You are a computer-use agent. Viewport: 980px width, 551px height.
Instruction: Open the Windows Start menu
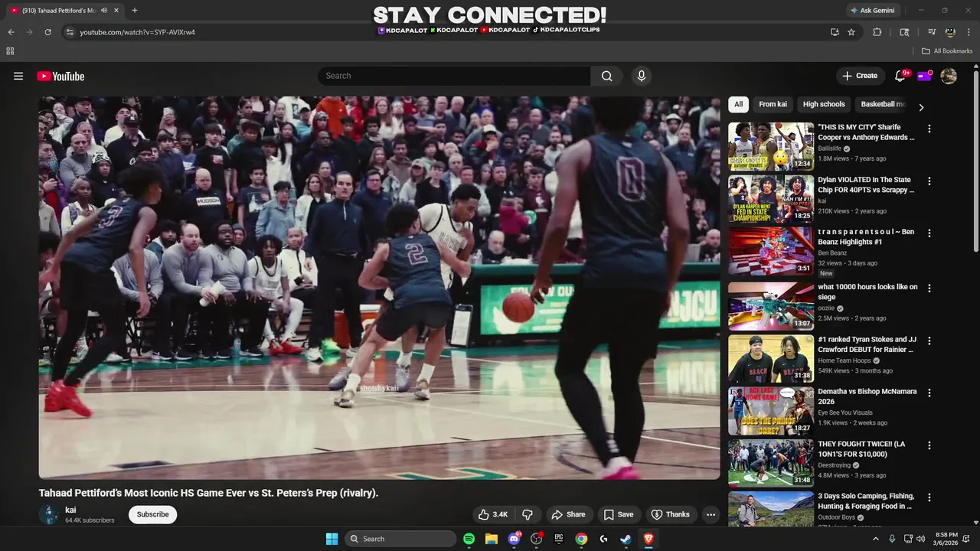[x=332, y=539]
